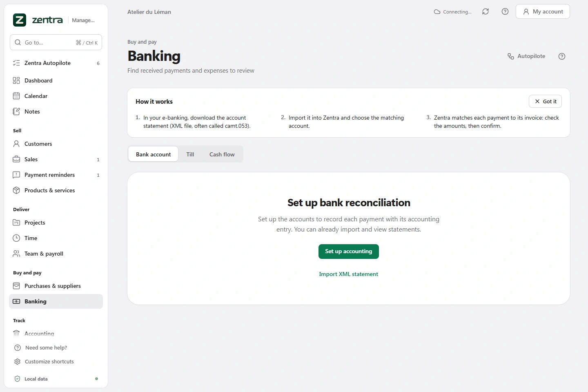Open the Calendar page
Screen dimensions: 588x392
pos(56,96)
